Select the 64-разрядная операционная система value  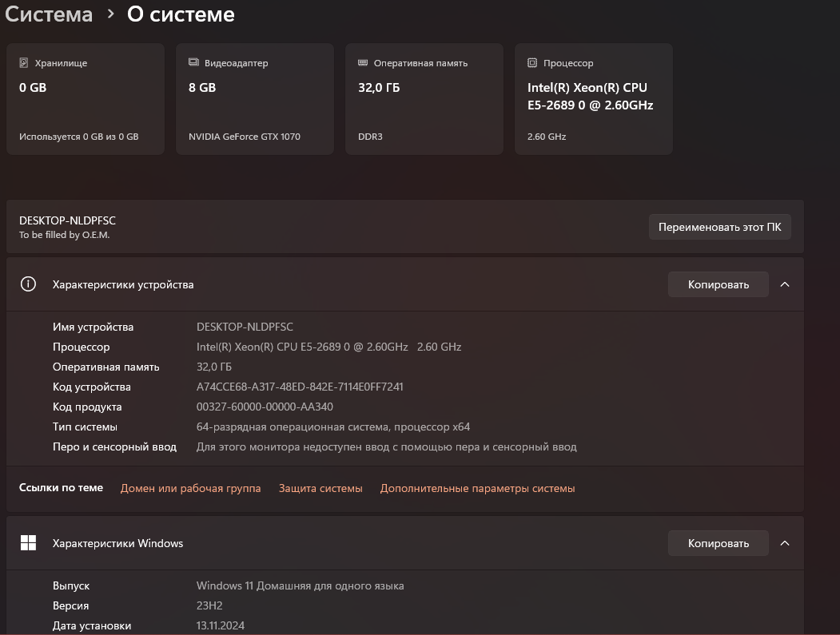(x=333, y=427)
